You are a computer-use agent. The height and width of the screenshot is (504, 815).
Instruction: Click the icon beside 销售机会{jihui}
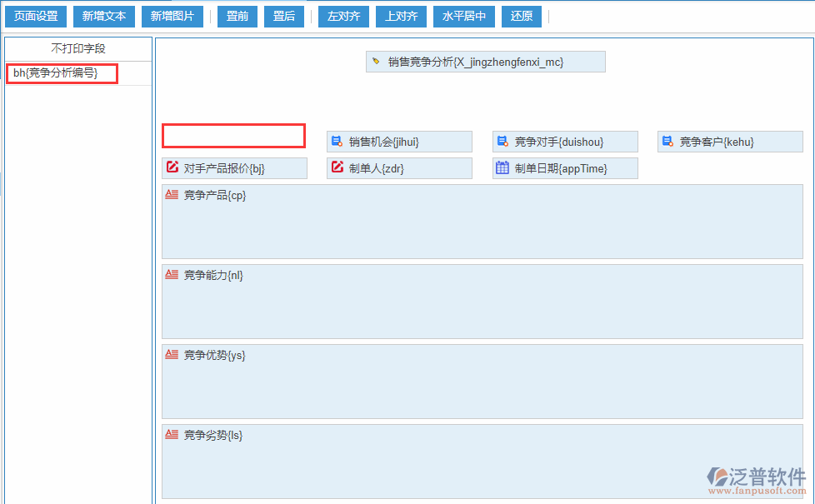[x=337, y=142]
